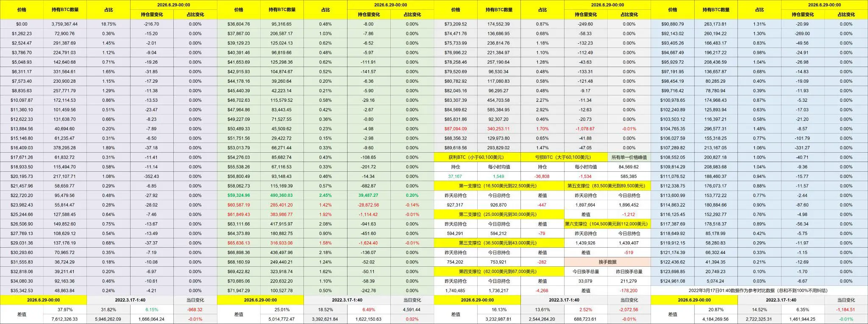868x324 pixels.
Task: Click the 第四支撑位（62,000美元到67,000美元） header
Action: point(499,271)
